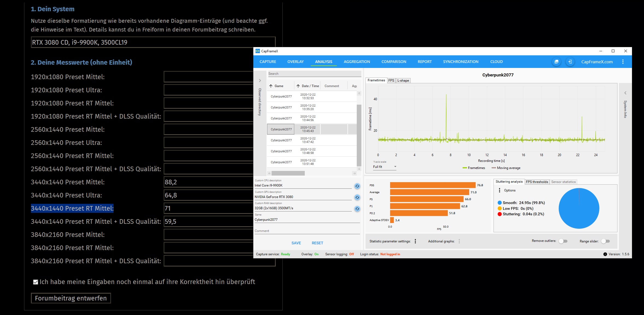Switch to the COMPARISON tab
The image size is (644, 315).
coord(394,62)
